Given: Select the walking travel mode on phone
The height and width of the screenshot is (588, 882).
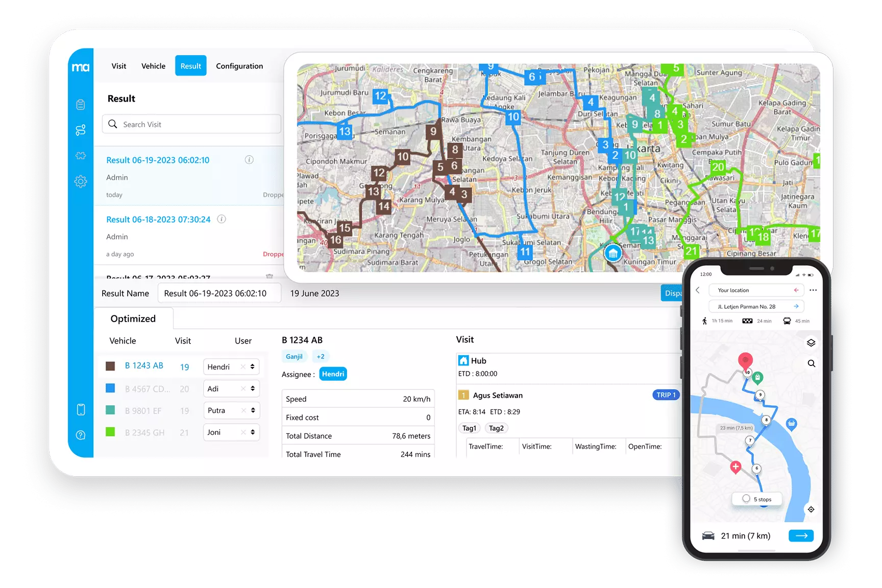Looking at the screenshot, I should pyautogui.click(x=705, y=321).
